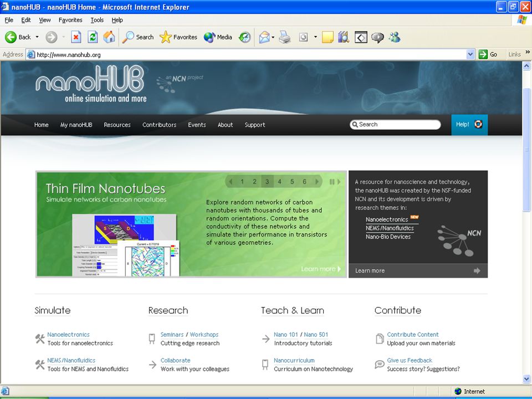
Task: Open the Edit button dropdown arrow
Action: tap(315, 37)
